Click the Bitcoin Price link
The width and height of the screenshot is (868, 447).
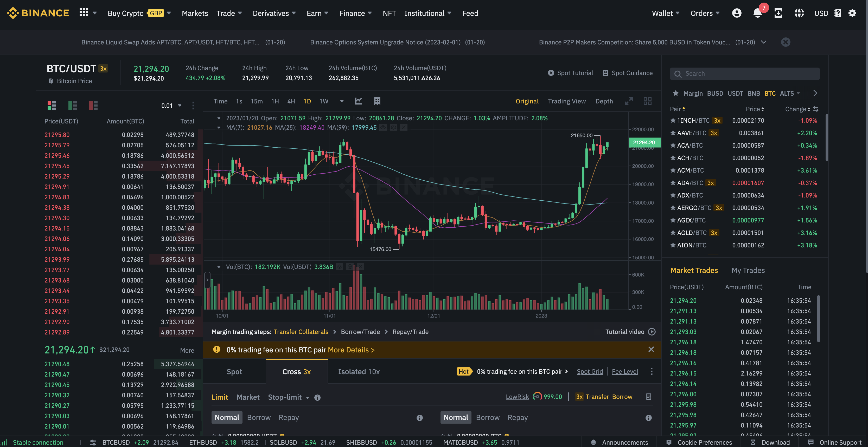pyautogui.click(x=74, y=81)
